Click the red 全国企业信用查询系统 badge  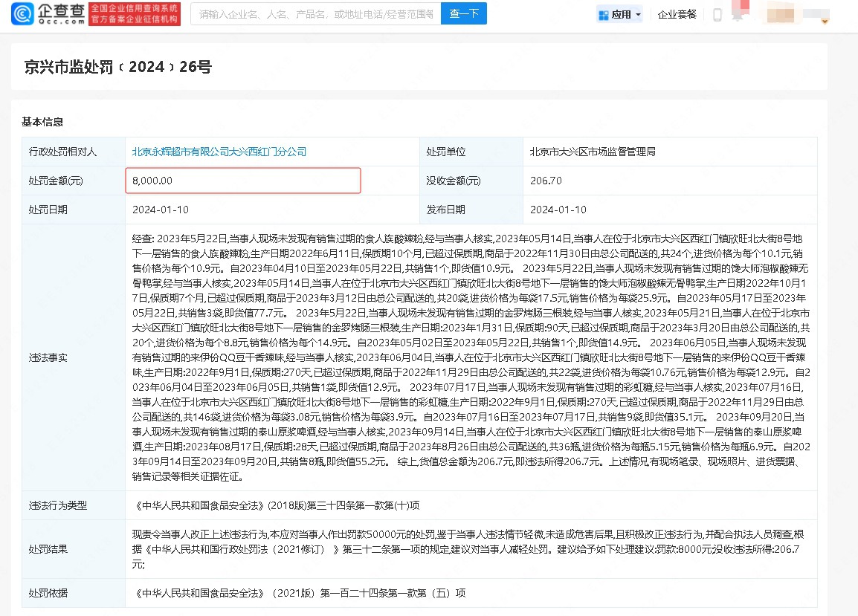click(x=134, y=14)
